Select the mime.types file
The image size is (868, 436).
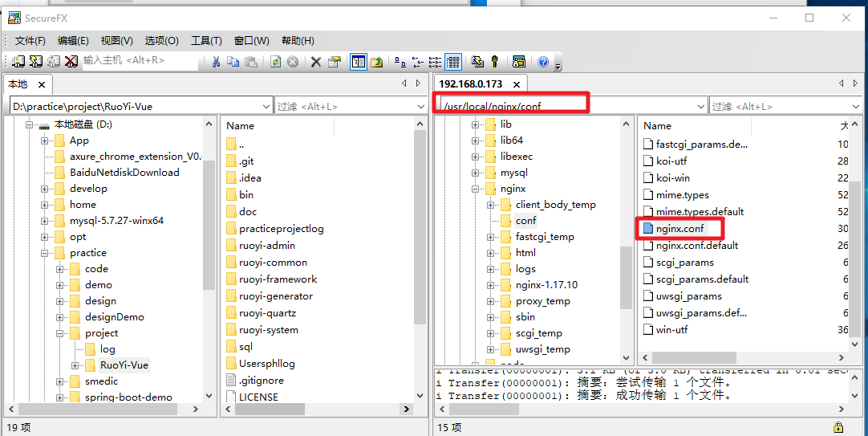click(682, 195)
